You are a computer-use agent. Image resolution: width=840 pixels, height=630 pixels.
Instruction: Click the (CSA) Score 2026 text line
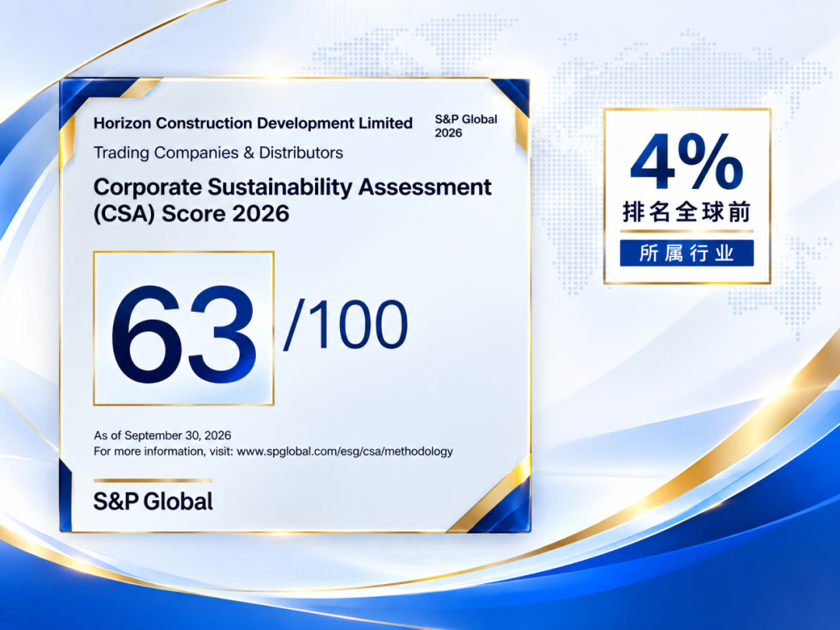(191, 214)
